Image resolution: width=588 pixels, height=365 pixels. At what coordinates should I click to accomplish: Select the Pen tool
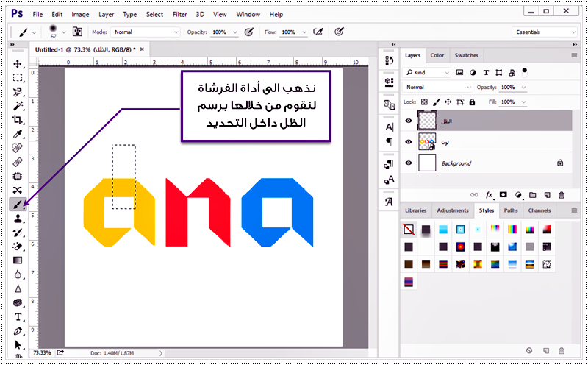(x=18, y=331)
